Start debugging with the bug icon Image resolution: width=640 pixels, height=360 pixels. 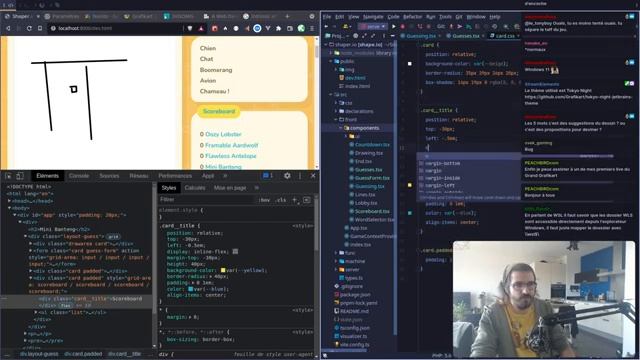402,27
